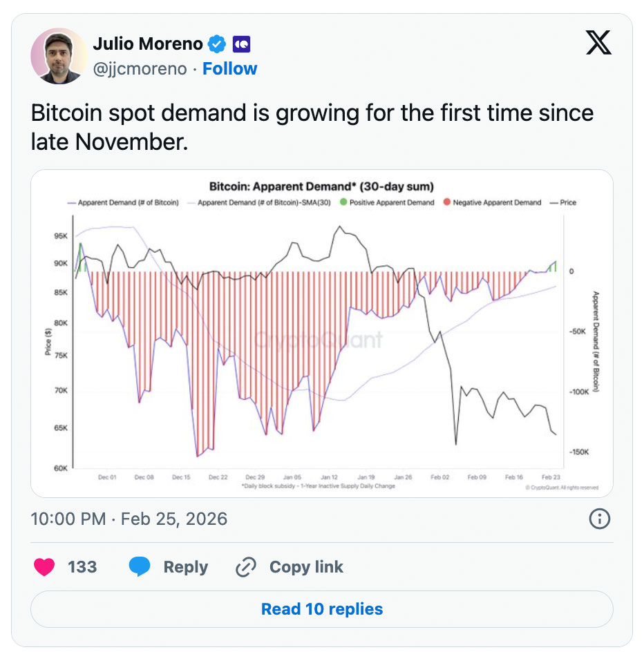644x663 pixels.
Task: Click the blue reply bubble icon
Action: click(x=140, y=567)
